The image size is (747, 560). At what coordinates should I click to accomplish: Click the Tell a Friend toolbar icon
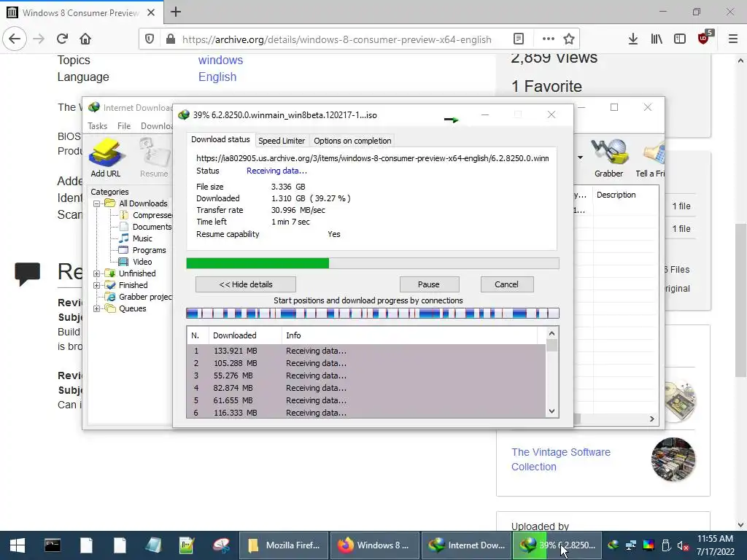pos(651,157)
